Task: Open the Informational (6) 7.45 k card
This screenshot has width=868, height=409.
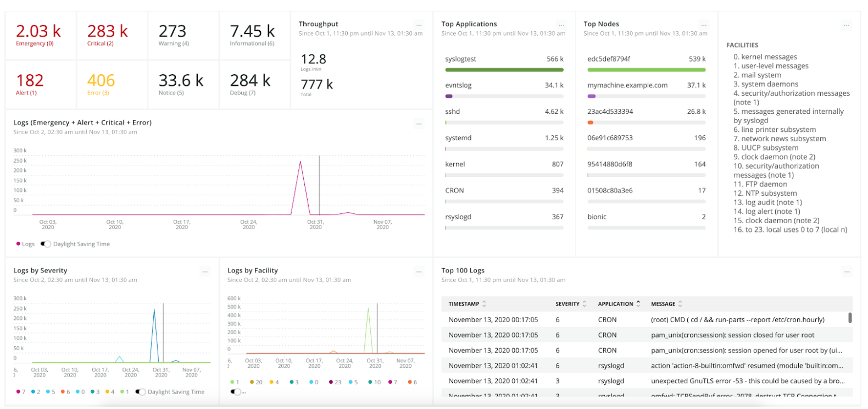Action: coord(255,36)
